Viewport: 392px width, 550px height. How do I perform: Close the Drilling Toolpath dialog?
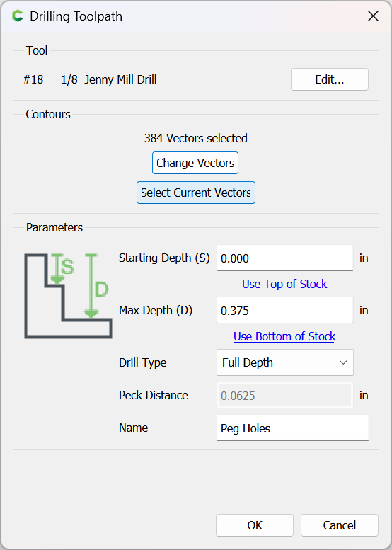click(373, 16)
